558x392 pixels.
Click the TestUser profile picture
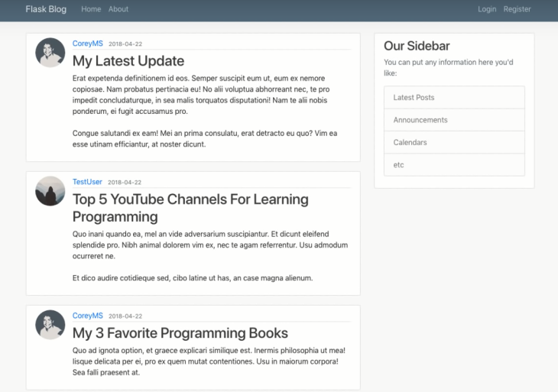[x=50, y=191]
